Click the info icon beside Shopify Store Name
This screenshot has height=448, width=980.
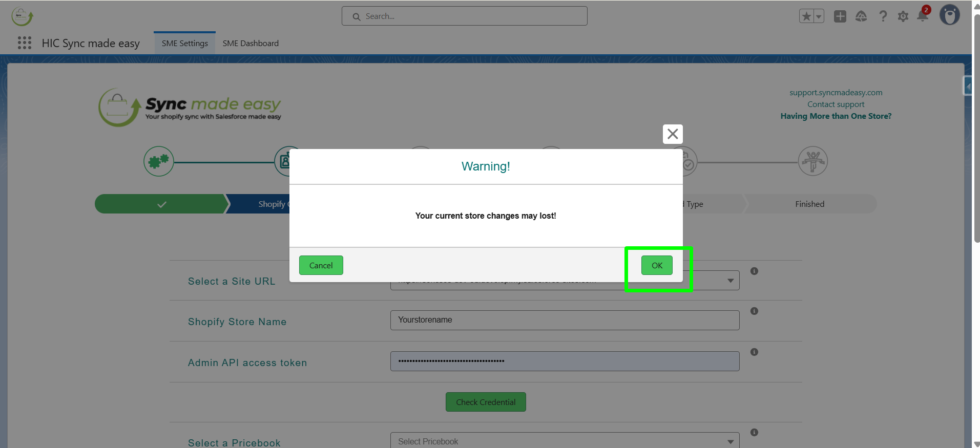tap(754, 311)
